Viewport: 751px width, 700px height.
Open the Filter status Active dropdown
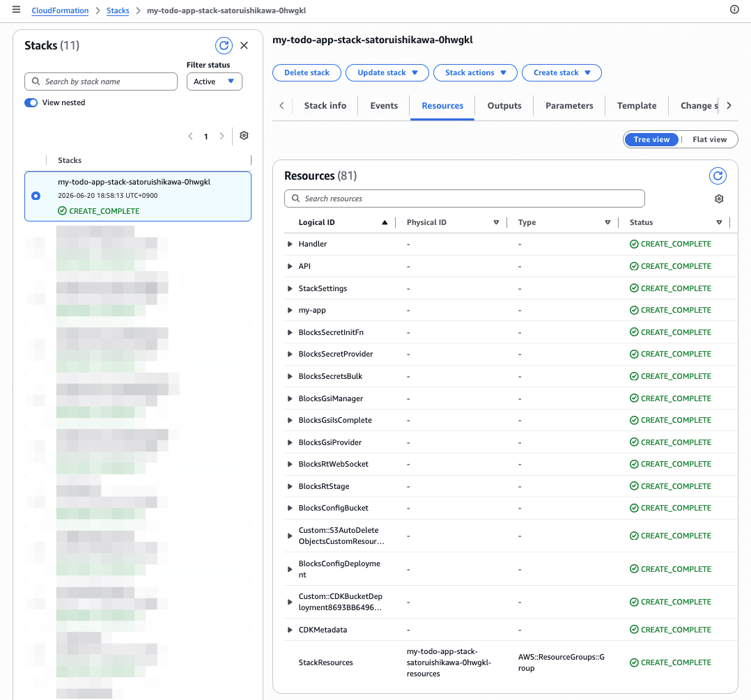tap(214, 81)
